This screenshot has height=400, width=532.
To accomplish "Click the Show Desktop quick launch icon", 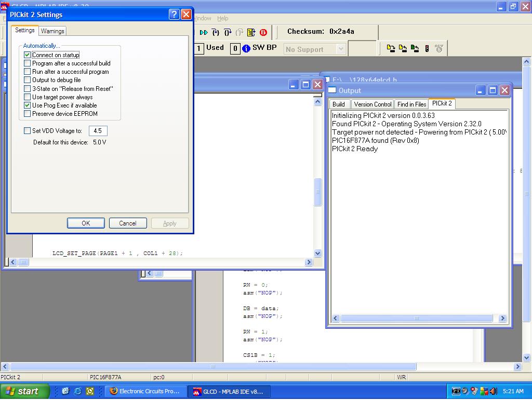I will pos(65,391).
